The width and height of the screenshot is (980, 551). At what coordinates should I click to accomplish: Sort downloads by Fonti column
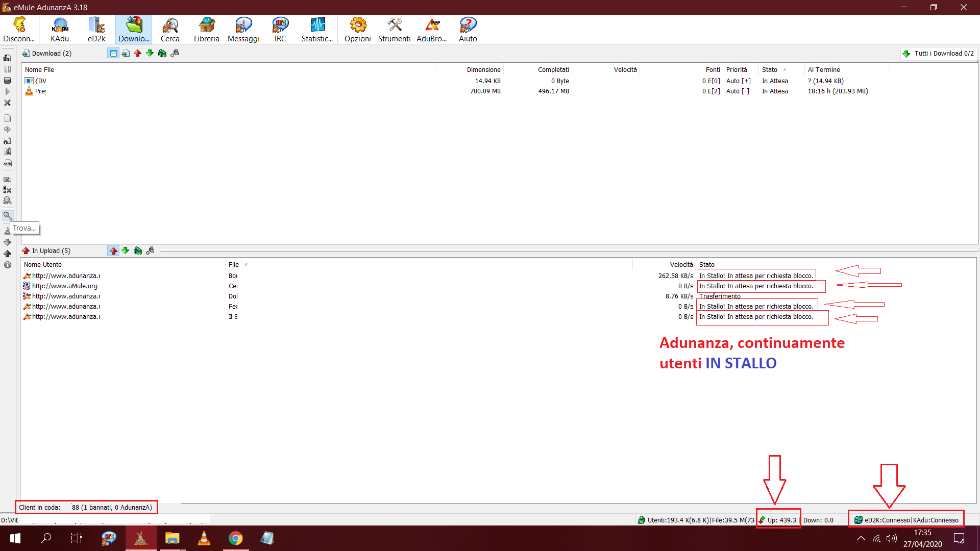(682, 69)
